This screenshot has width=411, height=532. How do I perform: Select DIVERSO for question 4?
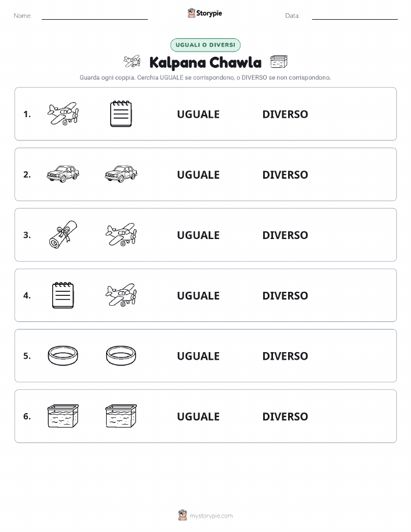click(x=285, y=295)
